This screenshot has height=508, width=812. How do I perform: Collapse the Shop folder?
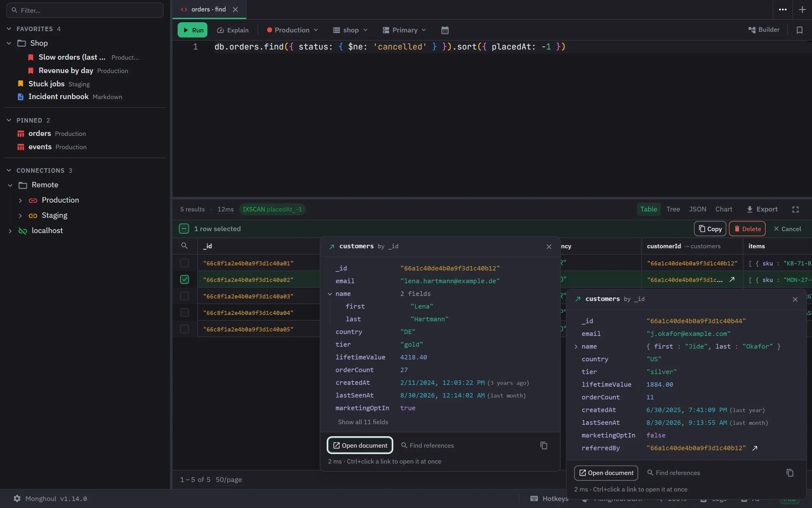click(x=9, y=43)
